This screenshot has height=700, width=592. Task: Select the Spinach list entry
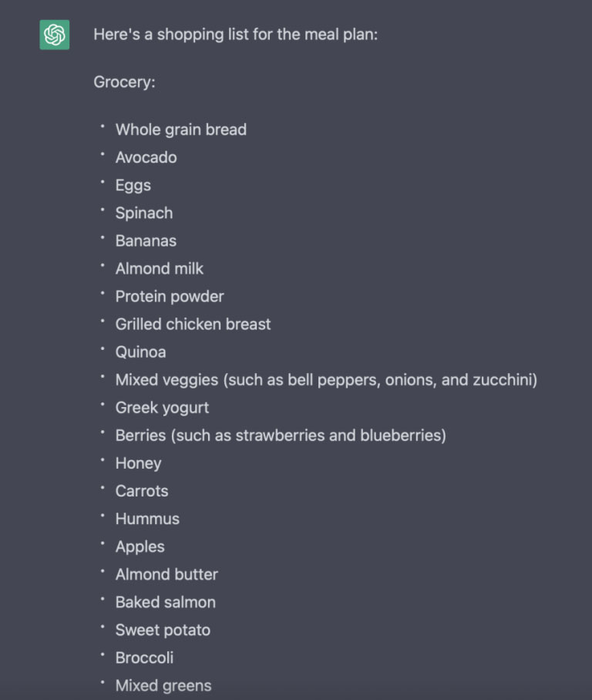[143, 213]
